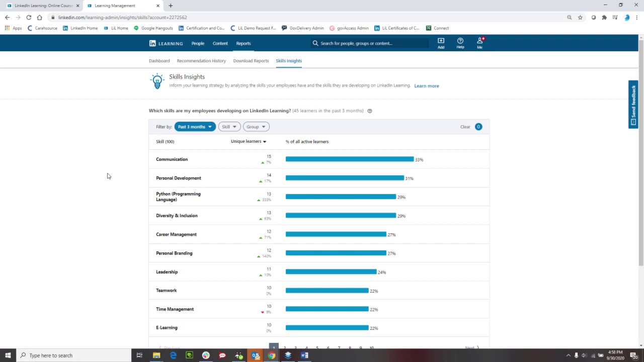Screen dimensions: 644x362
Task: Open Task View on taskbar
Action: (x=139, y=355)
